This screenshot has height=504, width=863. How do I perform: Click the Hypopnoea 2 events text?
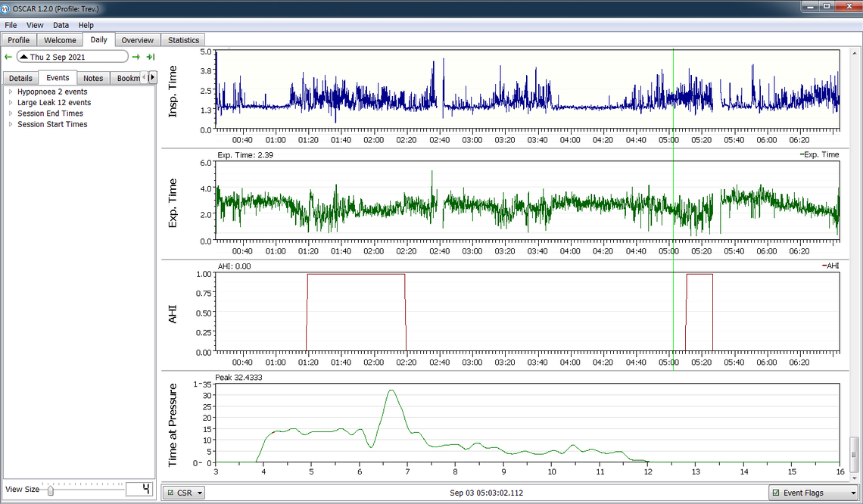click(52, 92)
